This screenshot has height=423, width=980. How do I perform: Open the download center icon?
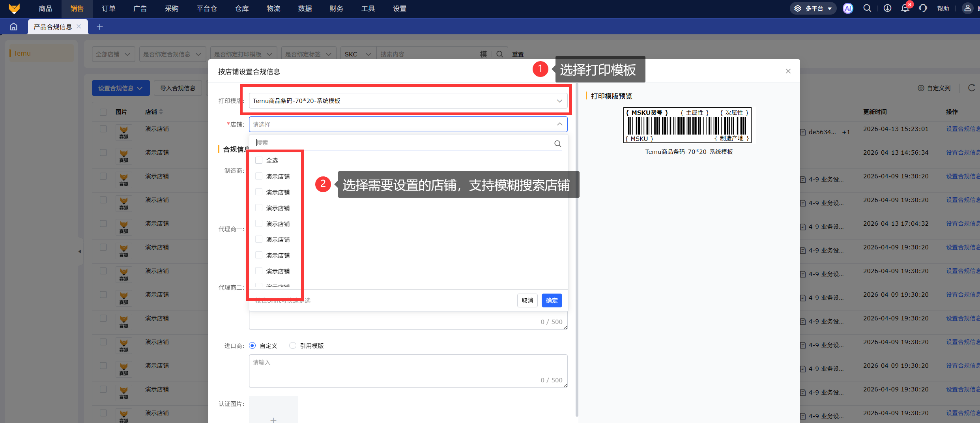pyautogui.click(x=887, y=8)
